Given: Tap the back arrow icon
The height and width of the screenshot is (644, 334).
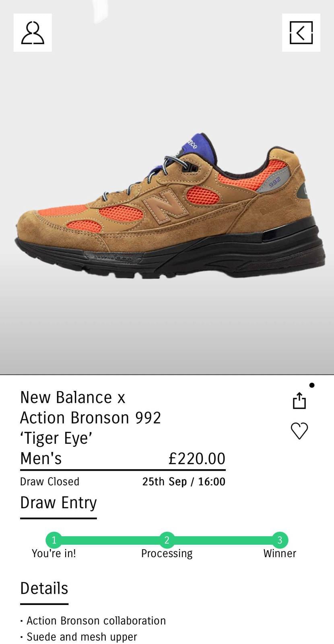Looking at the screenshot, I should pos(301,33).
